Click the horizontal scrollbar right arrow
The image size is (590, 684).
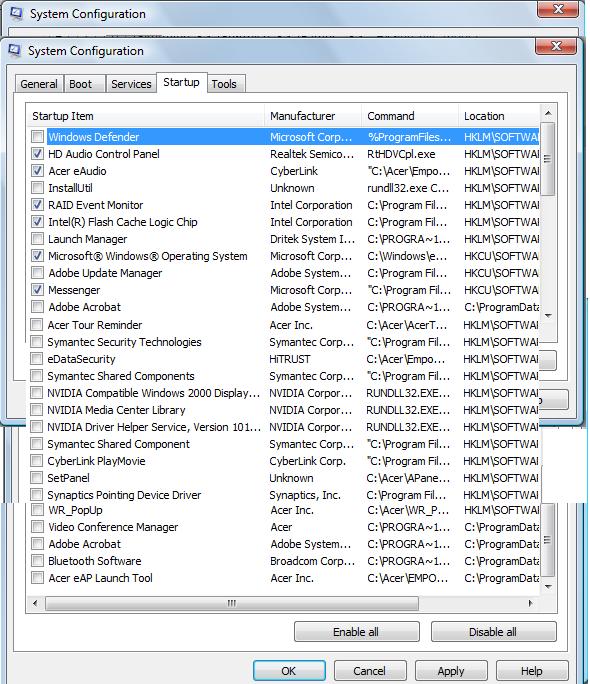531,603
